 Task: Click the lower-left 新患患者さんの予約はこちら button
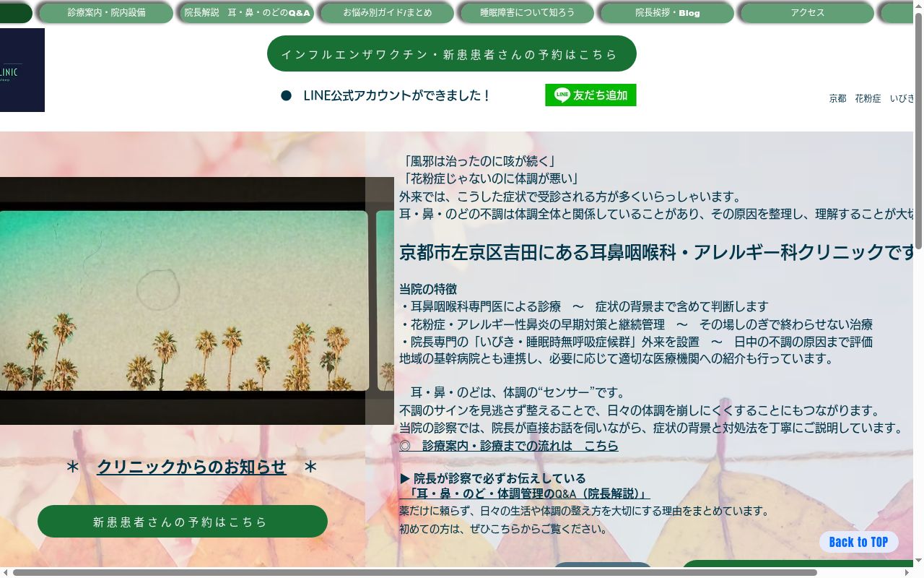pyautogui.click(x=183, y=522)
